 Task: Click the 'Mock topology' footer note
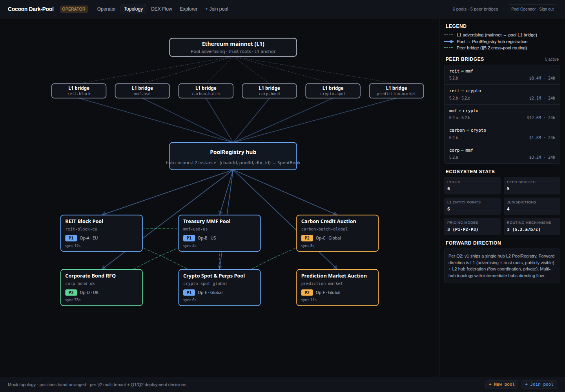click(x=97, y=385)
